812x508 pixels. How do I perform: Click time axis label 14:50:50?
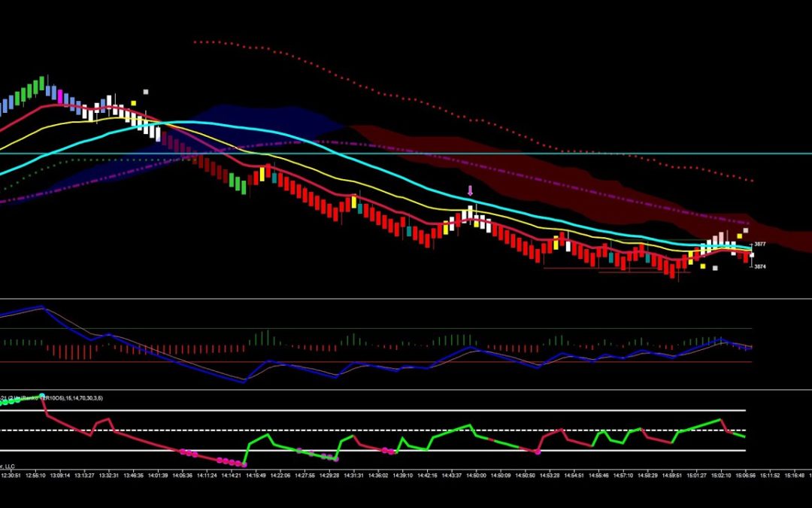pos(525,475)
